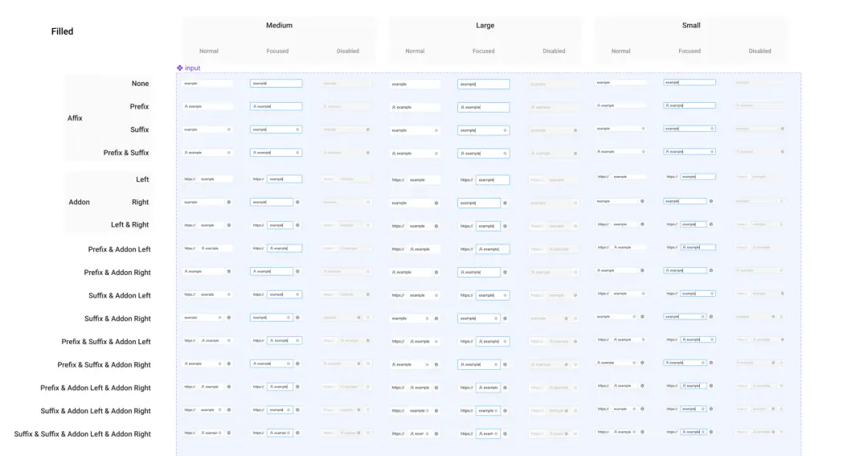Click the 'https://' left addon in Medium Normal Left row
The image size is (868, 456).
tap(190, 179)
